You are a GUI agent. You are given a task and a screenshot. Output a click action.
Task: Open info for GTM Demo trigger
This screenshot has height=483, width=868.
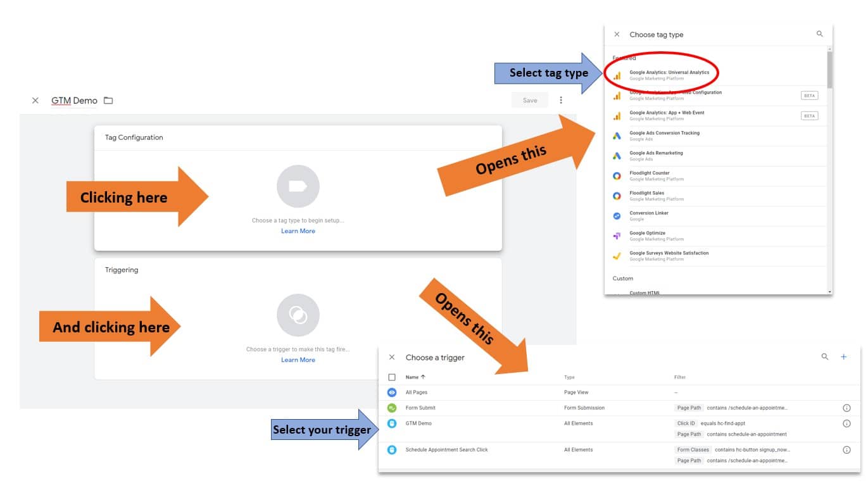coord(846,423)
